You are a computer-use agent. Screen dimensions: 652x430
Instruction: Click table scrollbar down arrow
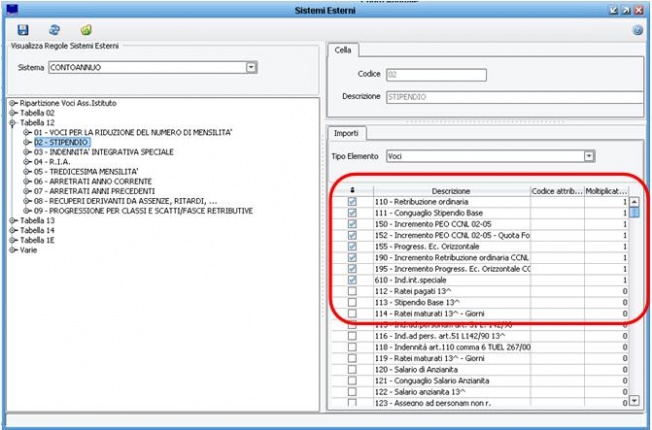click(634, 401)
